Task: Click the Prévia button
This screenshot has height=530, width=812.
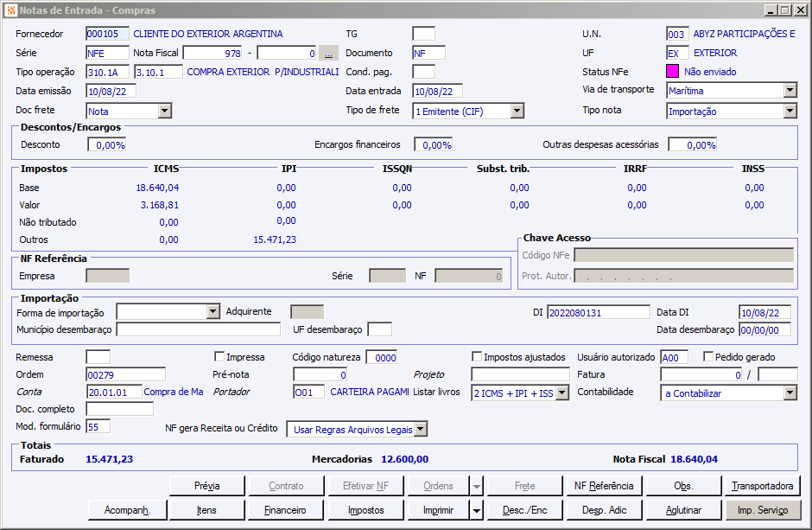Action: 207,486
